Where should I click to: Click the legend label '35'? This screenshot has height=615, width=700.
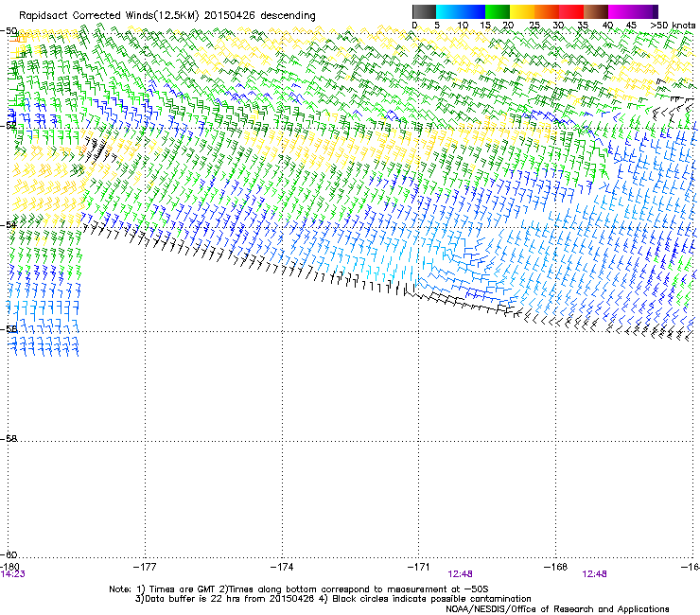tap(583, 26)
